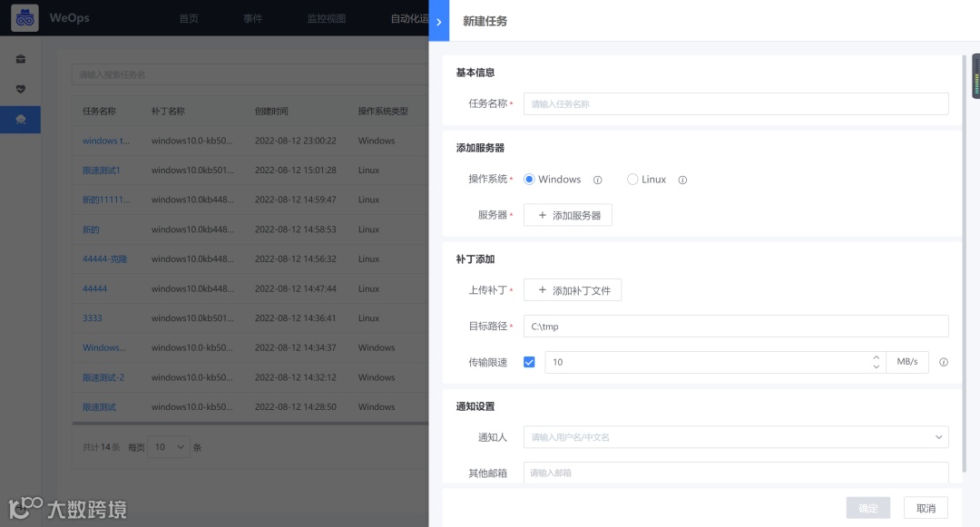Open the page size dropdown showing 10

[169, 447]
